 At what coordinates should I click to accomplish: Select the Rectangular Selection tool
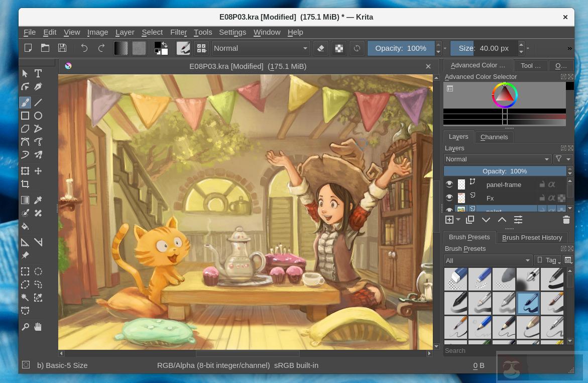(25, 271)
